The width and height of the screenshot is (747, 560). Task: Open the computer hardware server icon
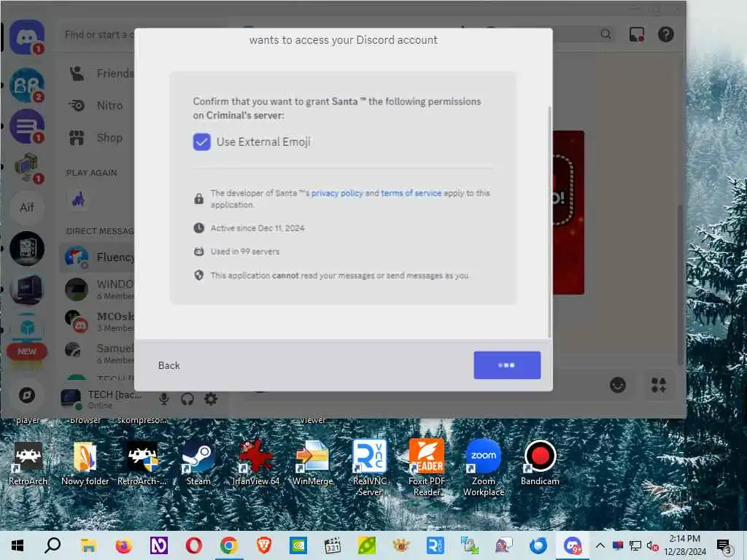(x=27, y=167)
